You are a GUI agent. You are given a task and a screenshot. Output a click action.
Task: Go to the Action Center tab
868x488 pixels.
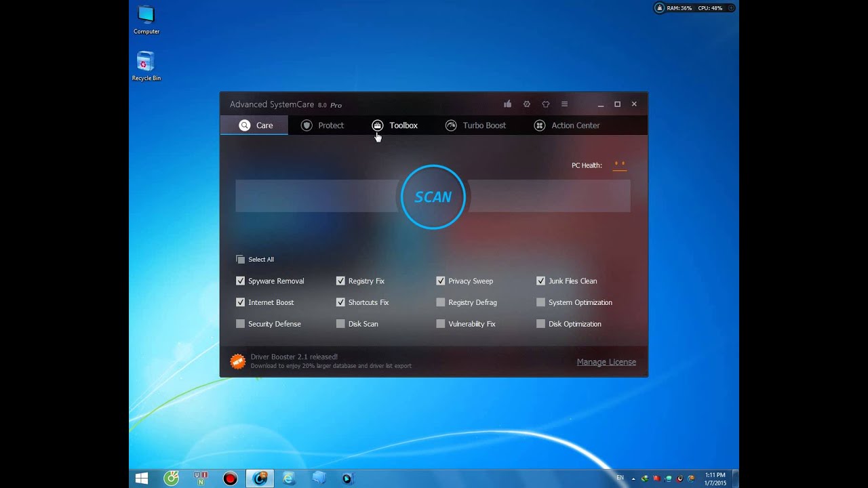tap(567, 125)
